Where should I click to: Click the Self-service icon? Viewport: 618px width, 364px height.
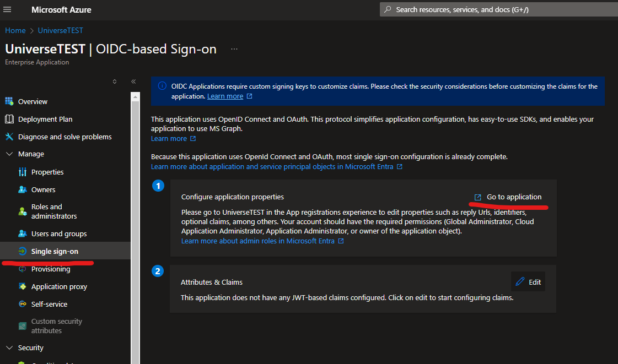tap(23, 304)
